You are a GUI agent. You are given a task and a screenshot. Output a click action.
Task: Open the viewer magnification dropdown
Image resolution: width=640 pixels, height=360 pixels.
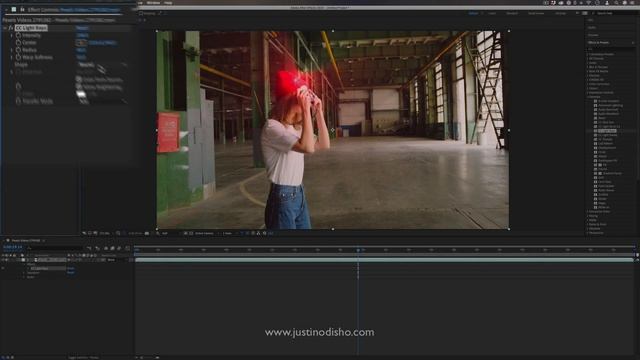coord(106,233)
